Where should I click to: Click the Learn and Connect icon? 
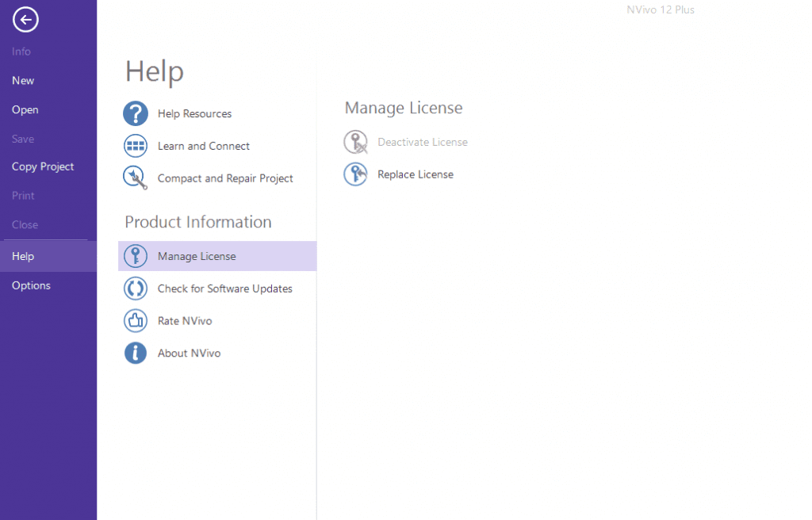click(x=136, y=146)
